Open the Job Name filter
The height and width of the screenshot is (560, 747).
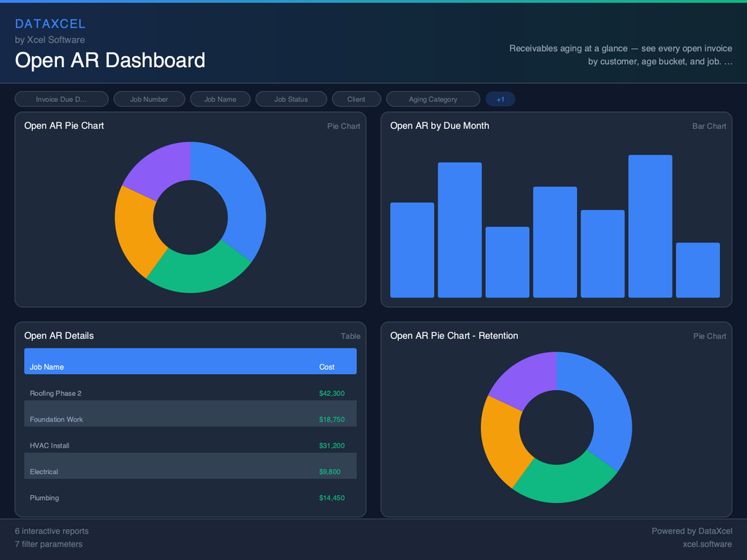pyautogui.click(x=220, y=98)
